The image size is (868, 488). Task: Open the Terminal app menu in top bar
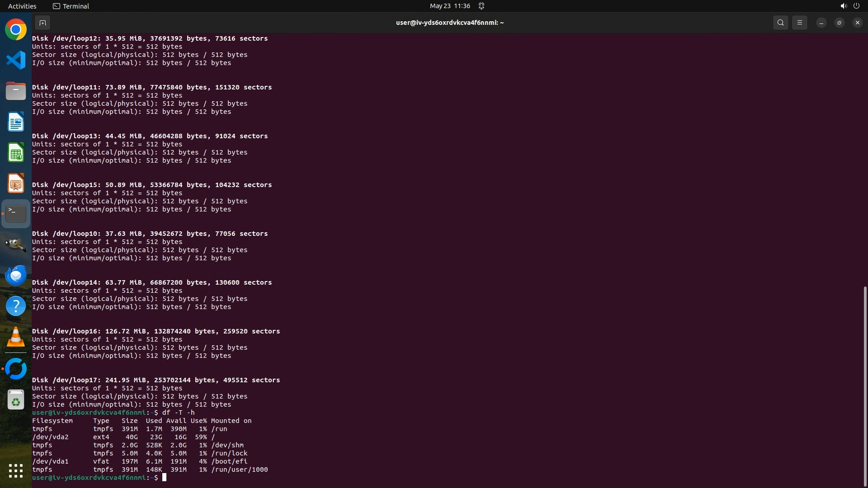coord(71,6)
